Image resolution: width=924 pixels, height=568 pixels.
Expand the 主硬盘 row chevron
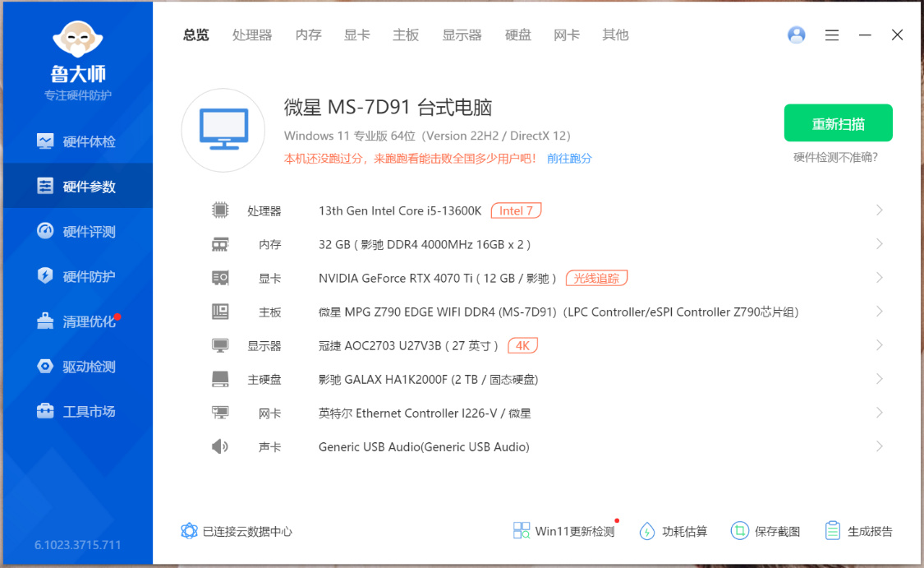[879, 379]
